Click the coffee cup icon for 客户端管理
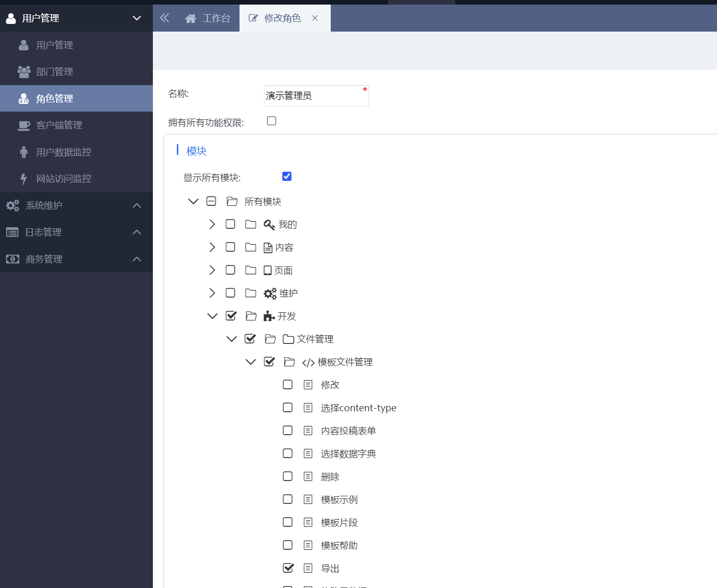Image resolution: width=717 pixels, height=588 pixels. click(23, 125)
